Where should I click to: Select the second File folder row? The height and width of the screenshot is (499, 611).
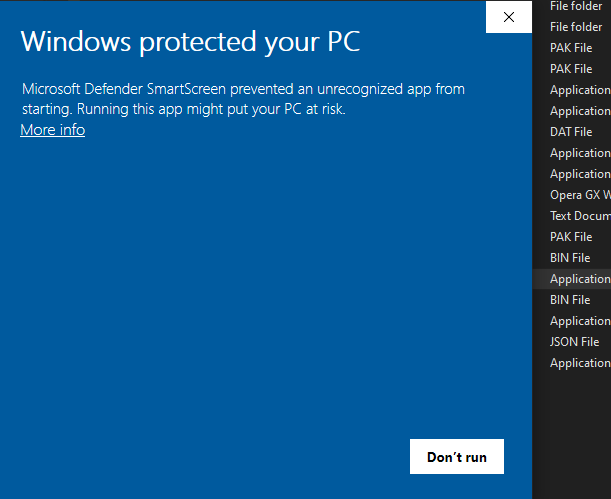576,27
